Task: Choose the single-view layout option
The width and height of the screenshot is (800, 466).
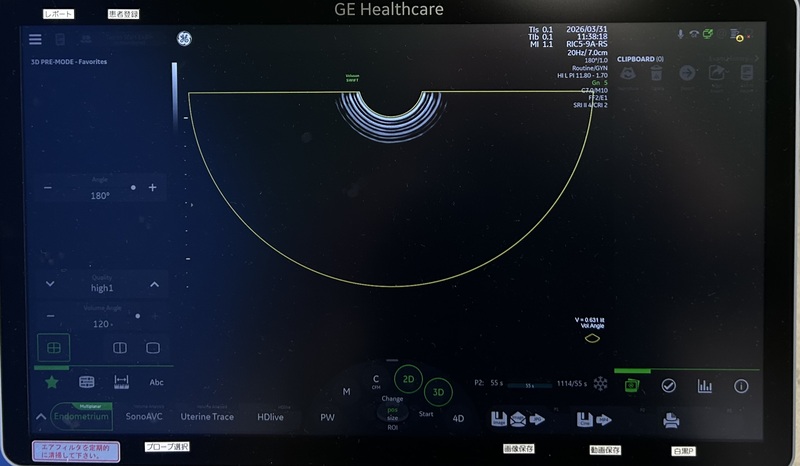Action: pyautogui.click(x=153, y=348)
